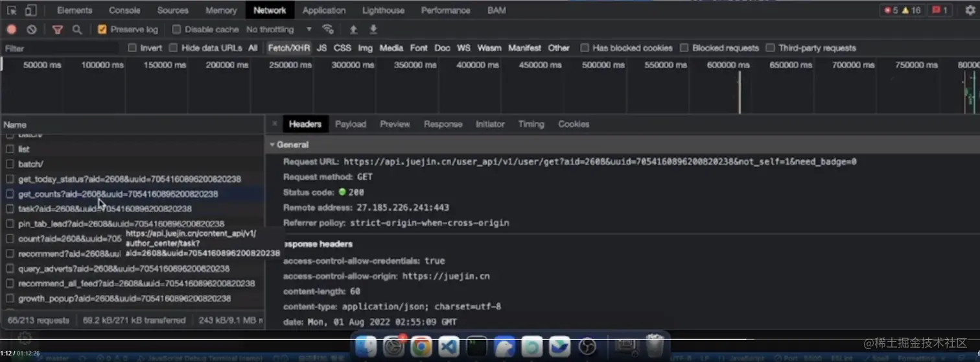Tick checkbox for get_today_status request
The height and width of the screenshot is (362, 980).
pyautogui.click(x=10, y=179)
